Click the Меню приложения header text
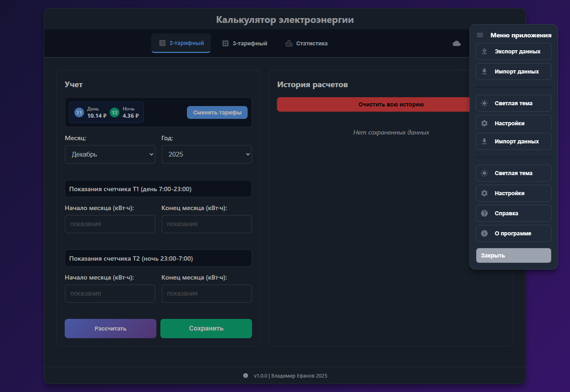 tap(521, 35)
